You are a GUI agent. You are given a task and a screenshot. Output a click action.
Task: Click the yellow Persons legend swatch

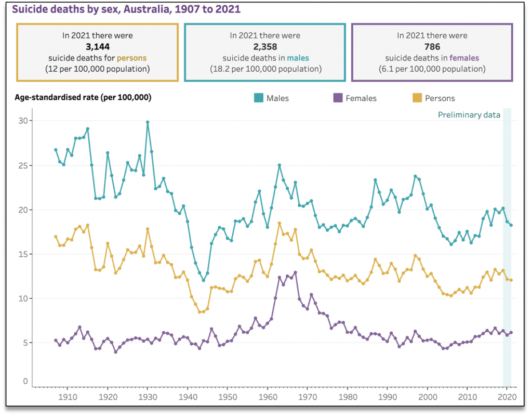point(417,98)
